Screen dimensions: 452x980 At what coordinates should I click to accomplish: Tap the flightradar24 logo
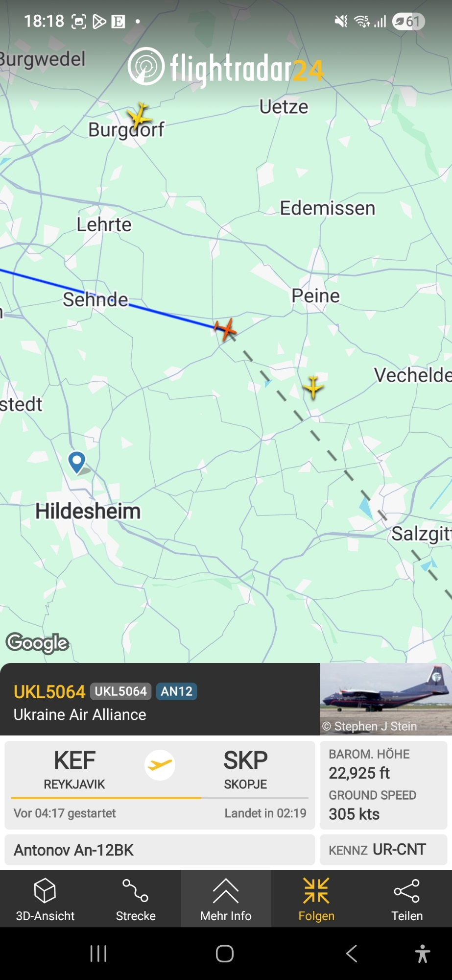click(x=226, y=68)
